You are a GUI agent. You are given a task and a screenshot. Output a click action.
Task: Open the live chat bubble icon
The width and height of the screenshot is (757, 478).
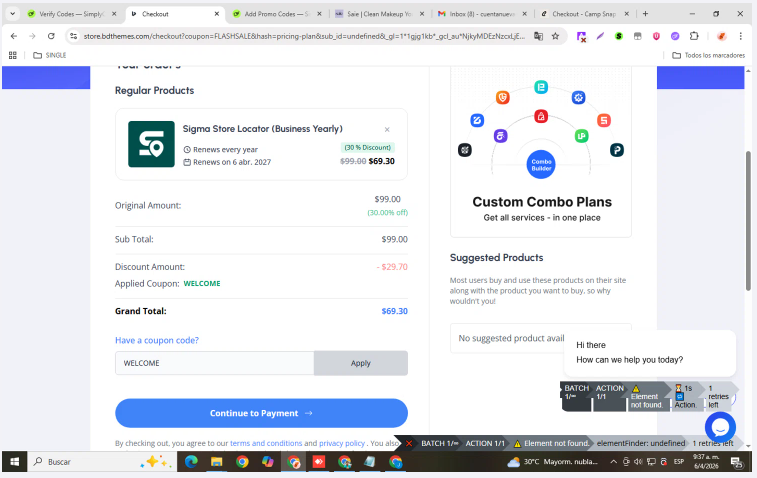(x=720, y=427)
